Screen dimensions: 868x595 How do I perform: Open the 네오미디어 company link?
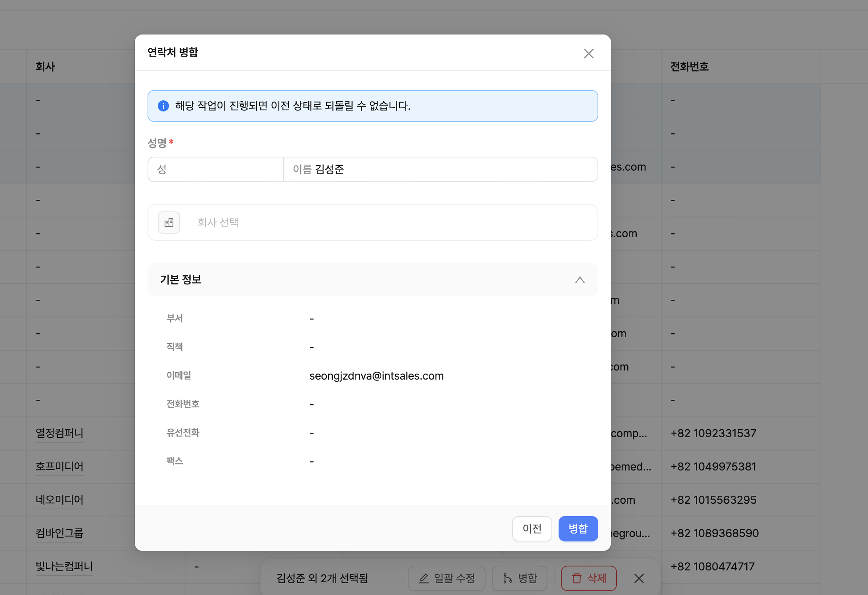click(x=59, y=500)
